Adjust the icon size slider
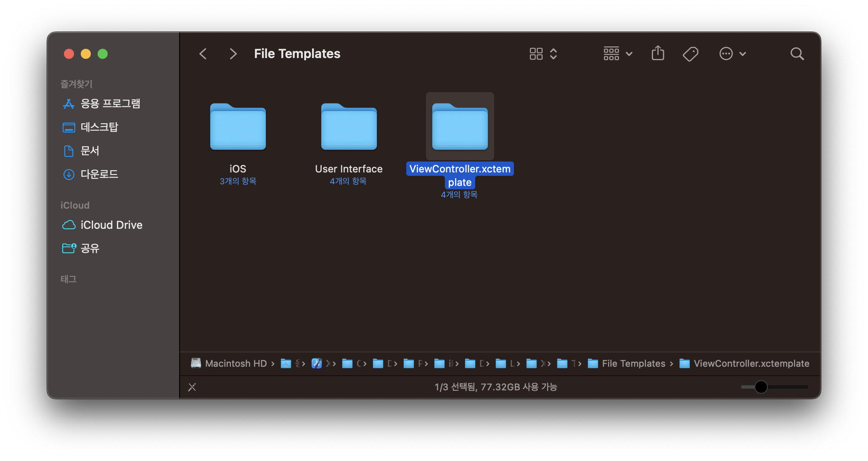This screenshot has height=461, width=868. [x=761, y=387]
